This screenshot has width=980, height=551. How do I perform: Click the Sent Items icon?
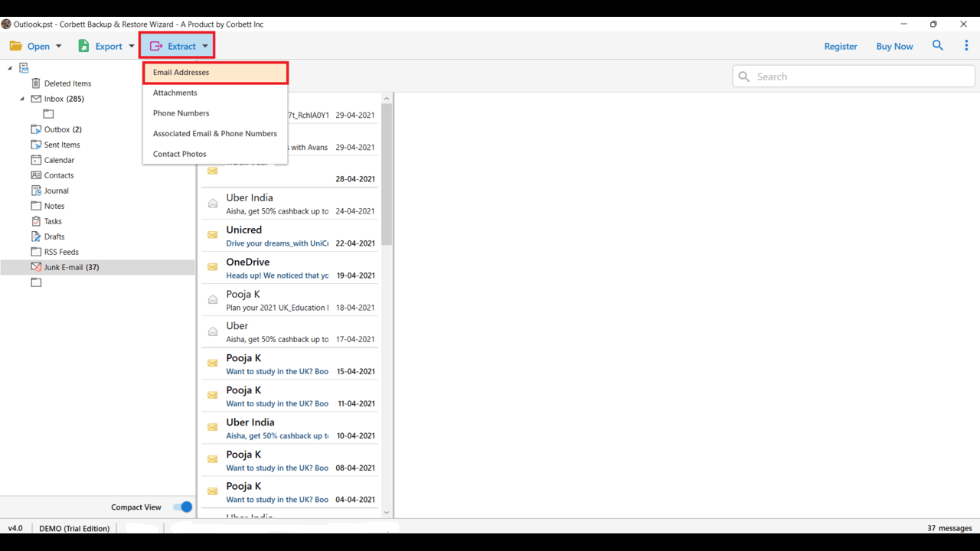[x=36, y=145]
